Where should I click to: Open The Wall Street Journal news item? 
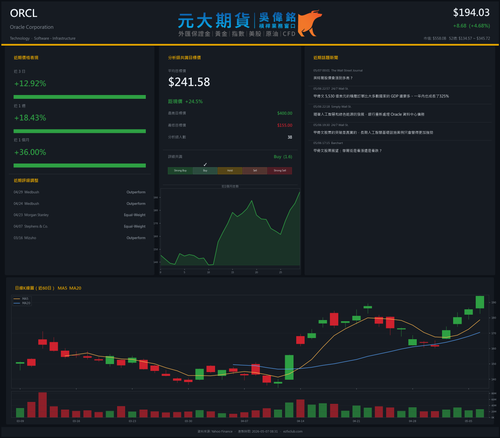point(402,75)
